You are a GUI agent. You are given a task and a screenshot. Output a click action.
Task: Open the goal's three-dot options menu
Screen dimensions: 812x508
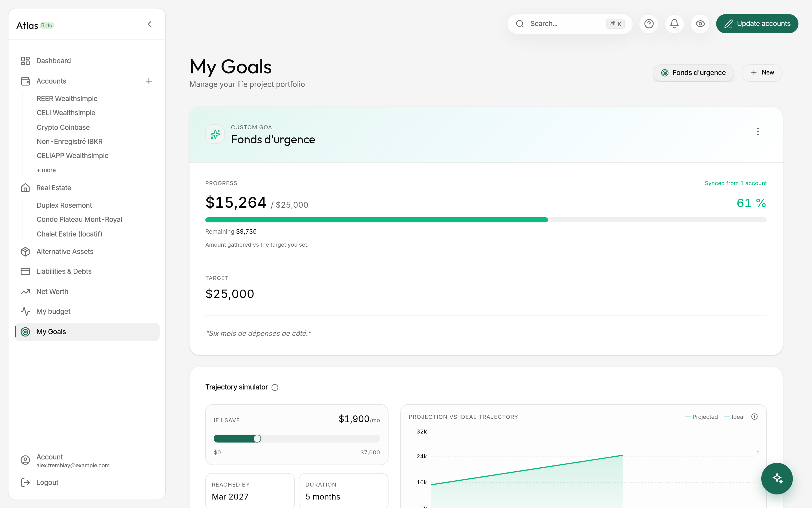coord(758,131)
